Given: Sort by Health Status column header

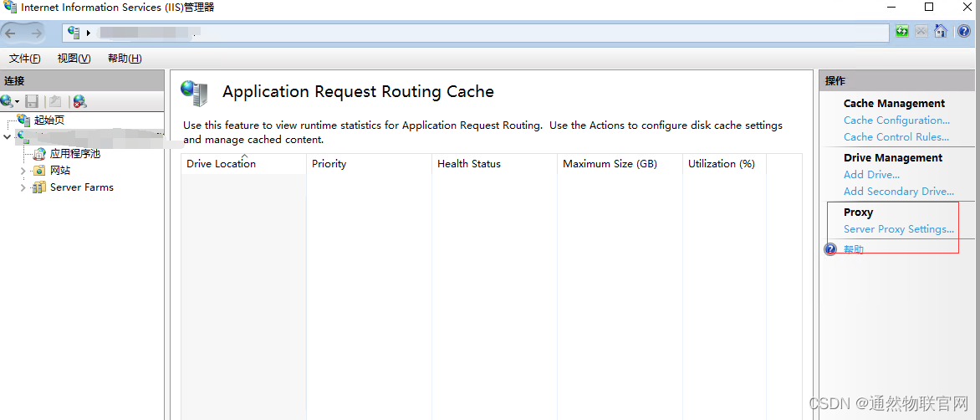Looking at the screenshot, I should (x=494, y=164).
